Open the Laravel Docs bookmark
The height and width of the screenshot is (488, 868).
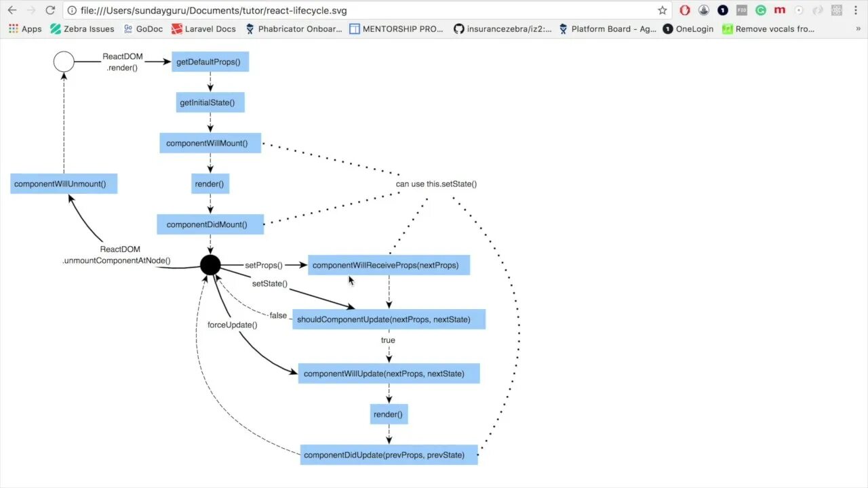[203, 29]
